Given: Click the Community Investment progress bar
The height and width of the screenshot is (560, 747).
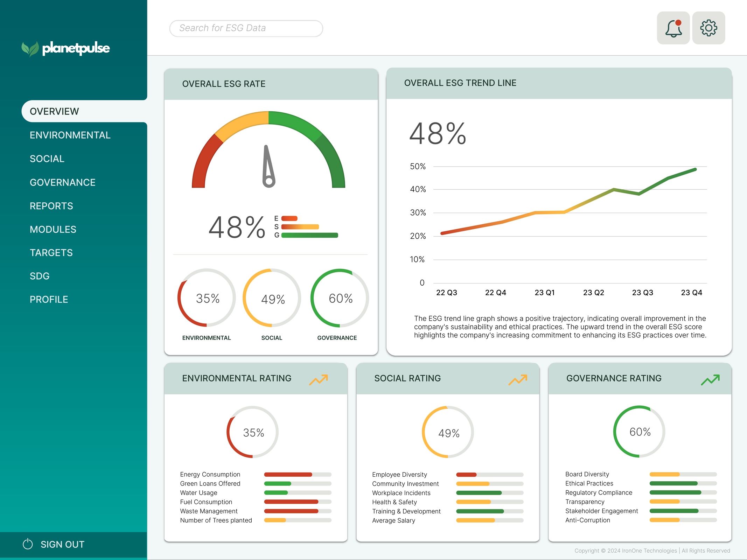Looking at the screenshot, I should tap(490, 484).
